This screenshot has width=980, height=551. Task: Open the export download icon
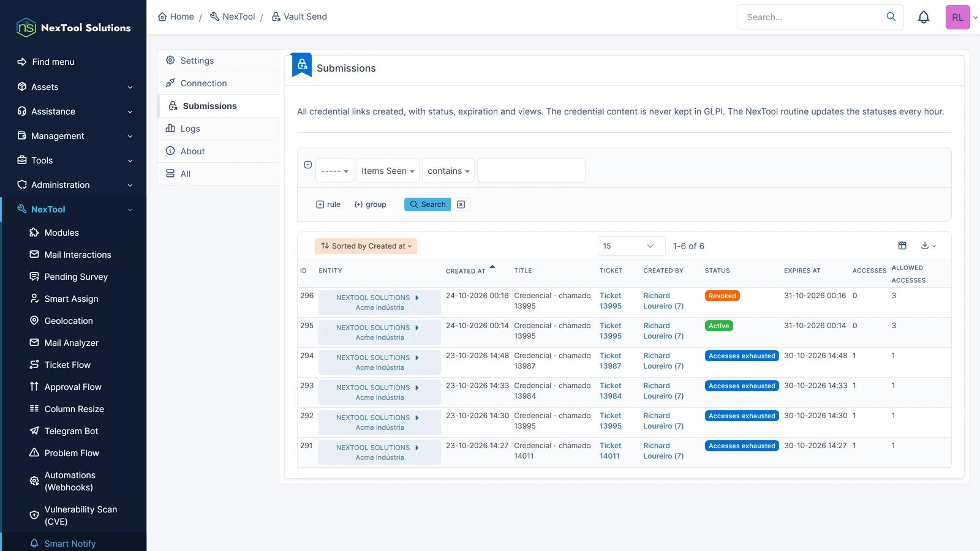click(929, 246)
